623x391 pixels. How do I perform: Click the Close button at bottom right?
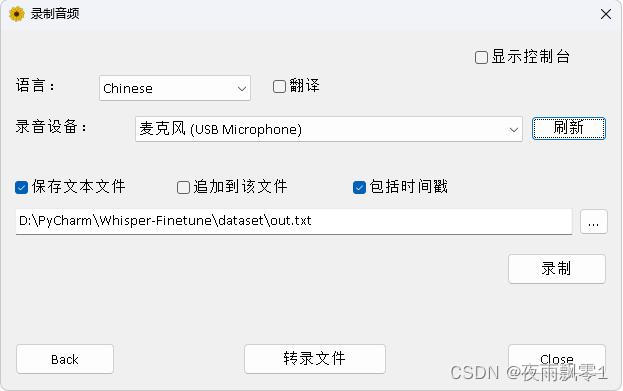[557, 359]
